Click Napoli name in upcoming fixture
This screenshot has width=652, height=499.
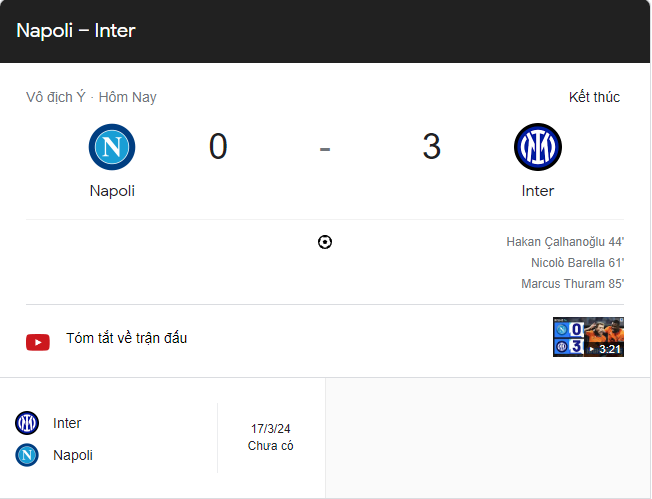[73, 455]
